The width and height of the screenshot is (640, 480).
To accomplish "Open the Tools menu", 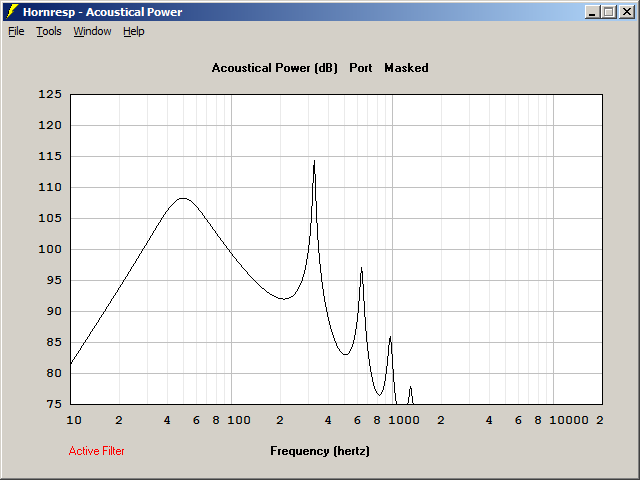I will point(49,31).
